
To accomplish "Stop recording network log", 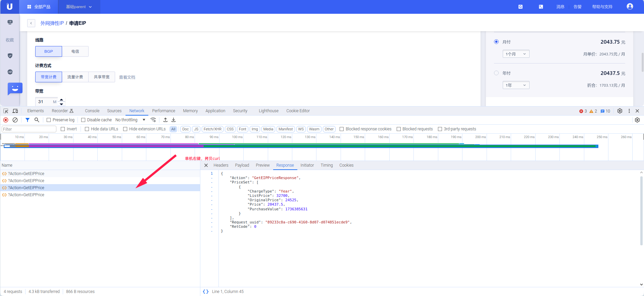I will point(6,120).
